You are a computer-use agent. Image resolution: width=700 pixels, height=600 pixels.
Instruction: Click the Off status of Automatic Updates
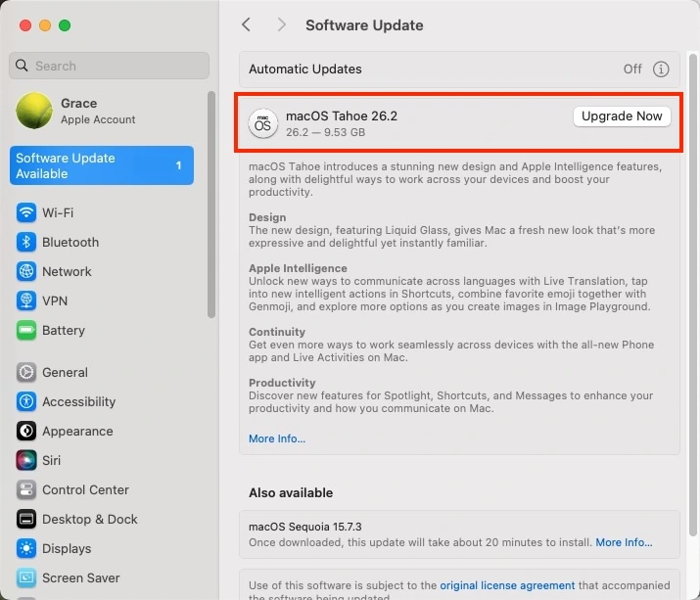click(632, 69)
